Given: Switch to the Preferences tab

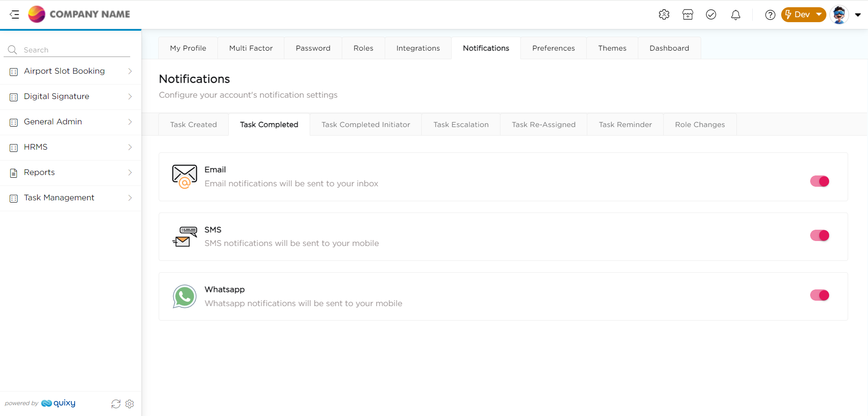Looking at the screenshot, I should tap(553, 48).
